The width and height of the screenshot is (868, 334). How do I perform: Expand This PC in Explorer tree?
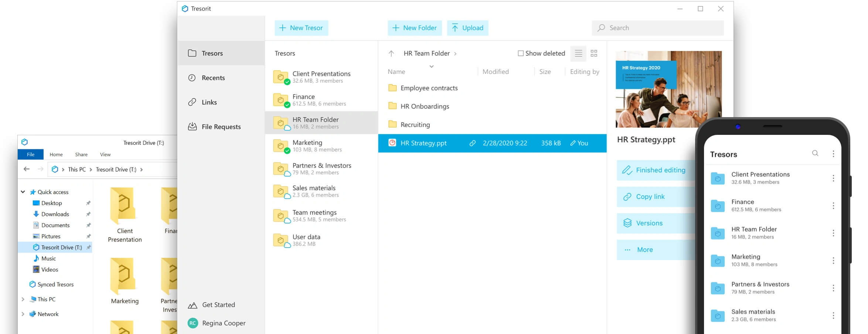click(23, 299)
